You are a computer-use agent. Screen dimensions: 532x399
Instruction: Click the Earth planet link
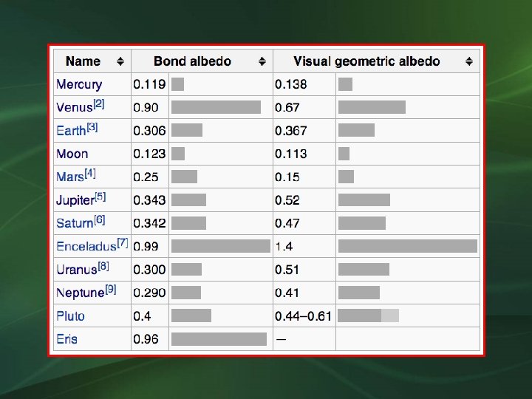[x=71, y=132]
